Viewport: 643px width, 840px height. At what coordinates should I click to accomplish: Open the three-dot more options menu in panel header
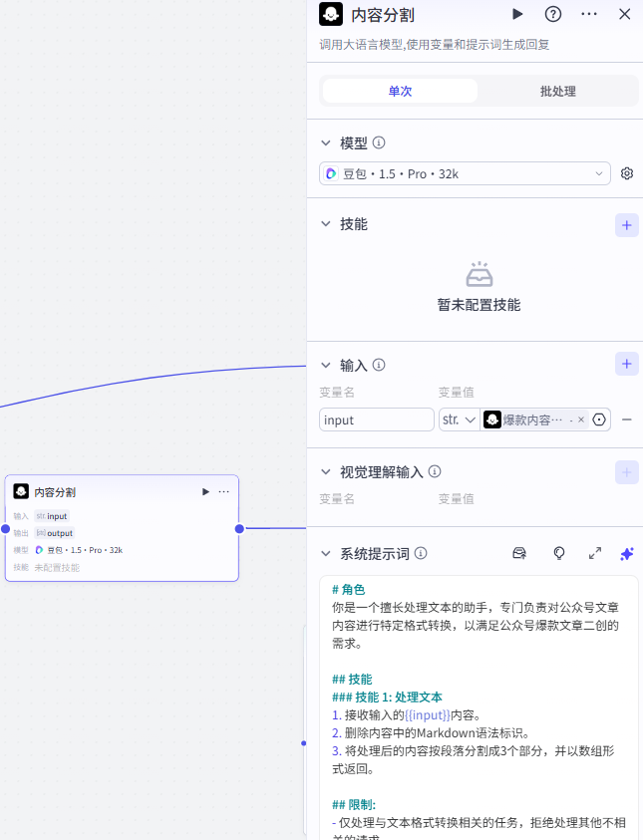pos(589,14)
